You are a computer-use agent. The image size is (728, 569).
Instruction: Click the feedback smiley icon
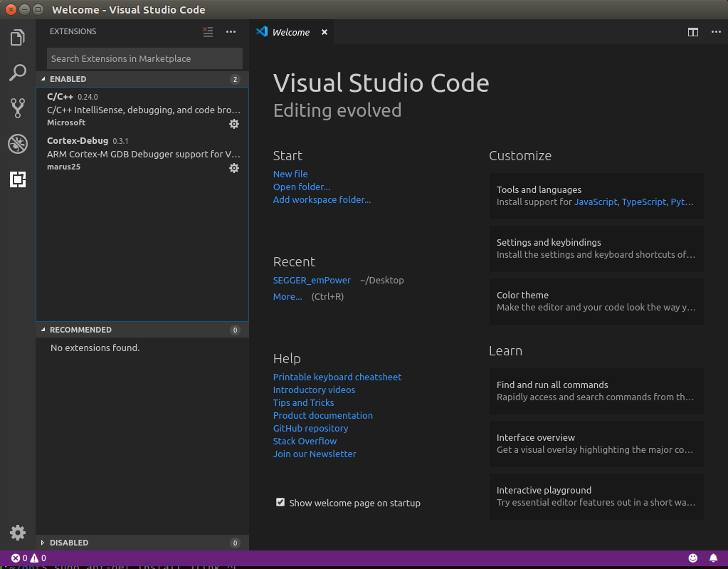point(693,558)
